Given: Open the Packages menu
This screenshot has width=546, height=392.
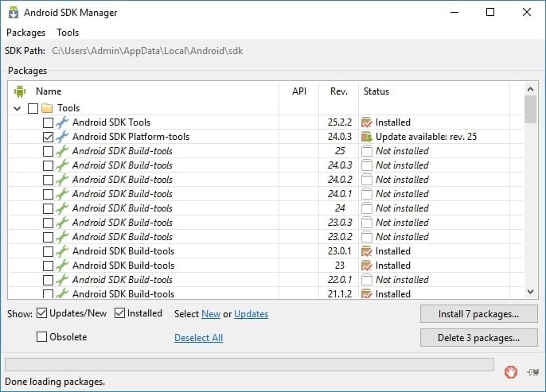Looking at the screenshot, I should coord(26,33).
